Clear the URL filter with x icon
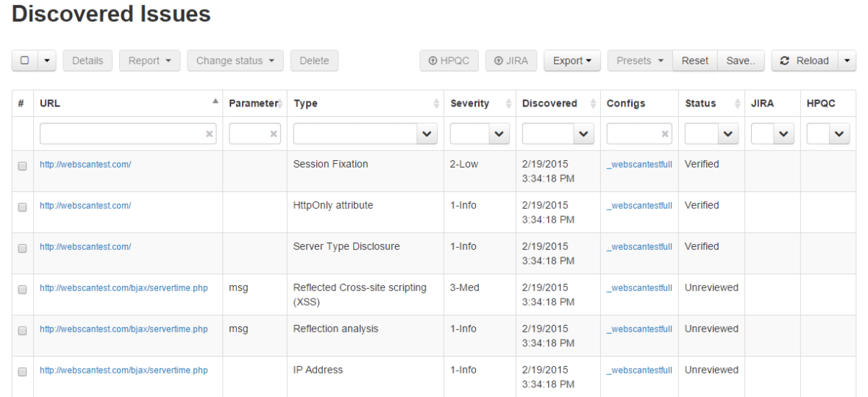868x397 pixels. pos(210,134)
